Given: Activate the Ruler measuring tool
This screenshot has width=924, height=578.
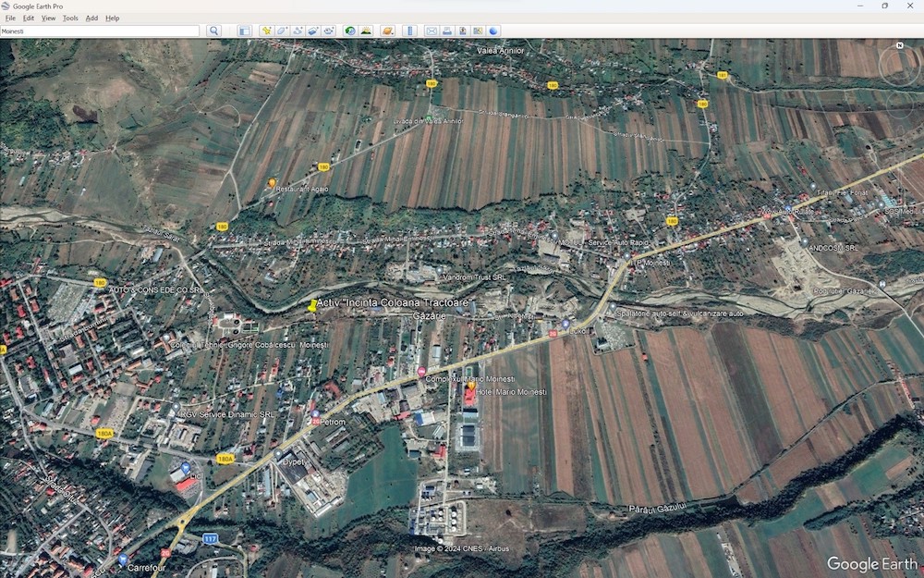Looking at the screenshot, I should 410,31.
